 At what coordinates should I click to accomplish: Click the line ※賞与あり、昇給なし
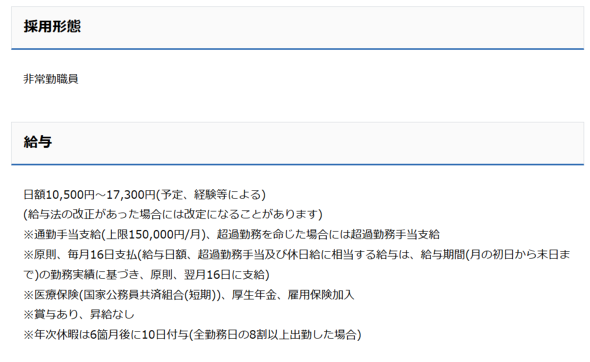(x=79, y=315)
